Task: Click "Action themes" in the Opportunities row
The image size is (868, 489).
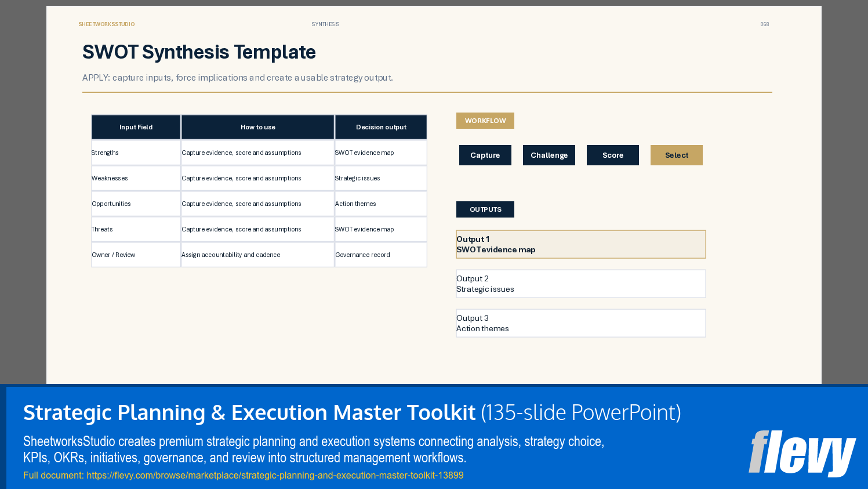Action: coord(381,204)
